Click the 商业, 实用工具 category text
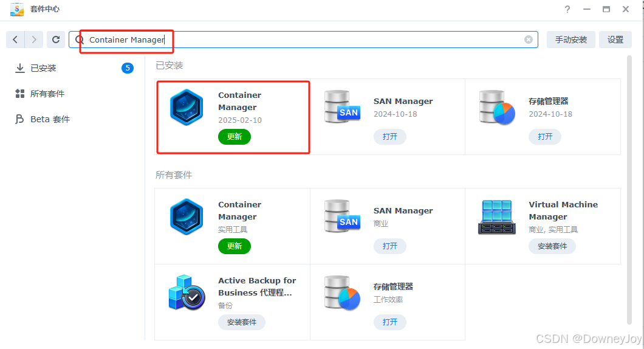Viewport: 644px width, 349px height. (x=553, y=229)
